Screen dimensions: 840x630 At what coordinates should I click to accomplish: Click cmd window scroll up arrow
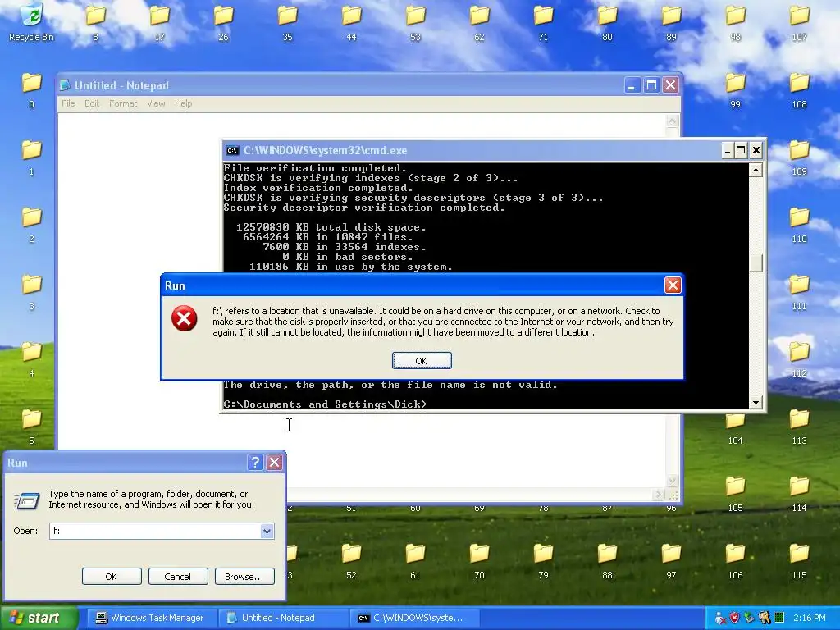(x=756, y=170)
